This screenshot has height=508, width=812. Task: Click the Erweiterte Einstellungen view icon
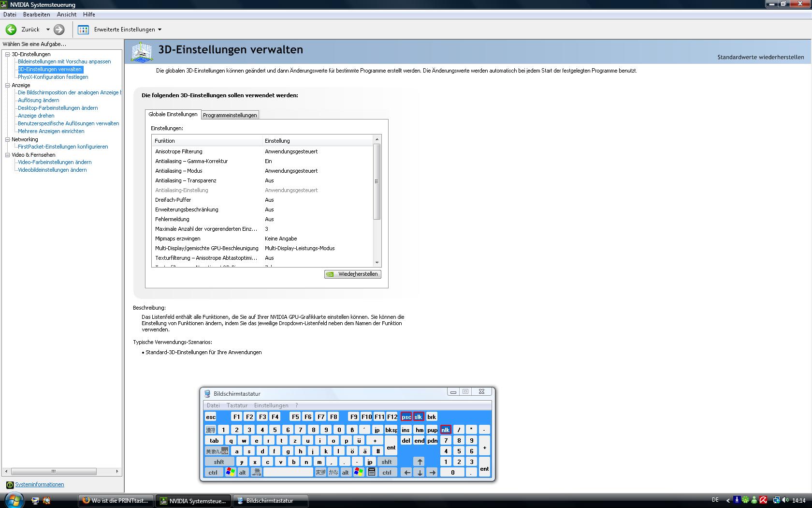(84, 30)
